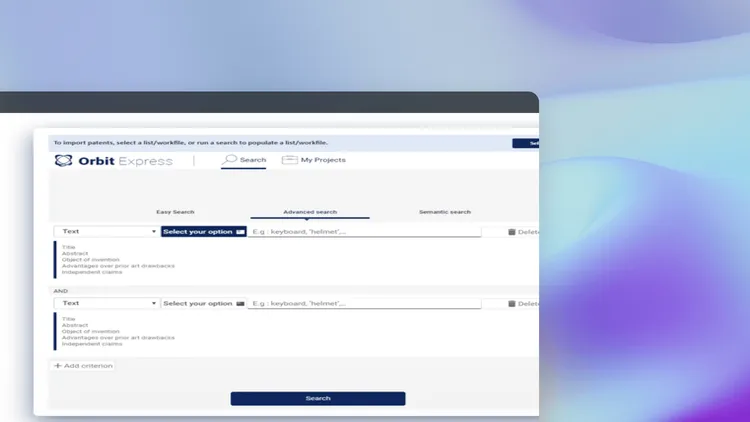This screenshot has width=750, height=422.
Task: Click the second criterion's trash icon
Action: [511, 303]
